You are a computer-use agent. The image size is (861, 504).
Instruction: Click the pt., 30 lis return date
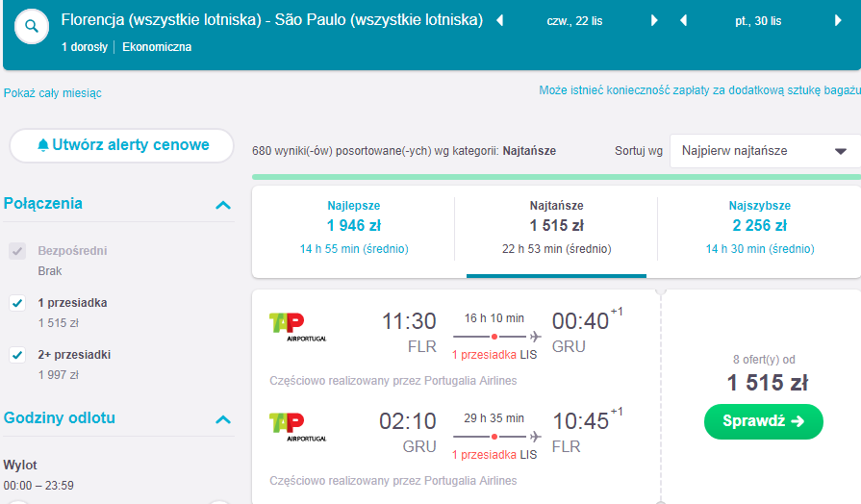(x=758, y=21)
